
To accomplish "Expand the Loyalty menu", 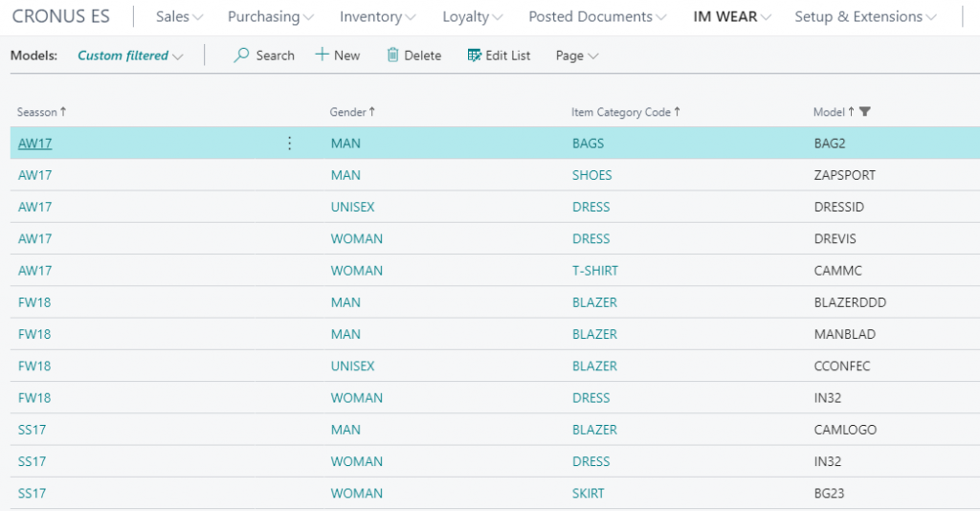I will click(x=473, y=17).
